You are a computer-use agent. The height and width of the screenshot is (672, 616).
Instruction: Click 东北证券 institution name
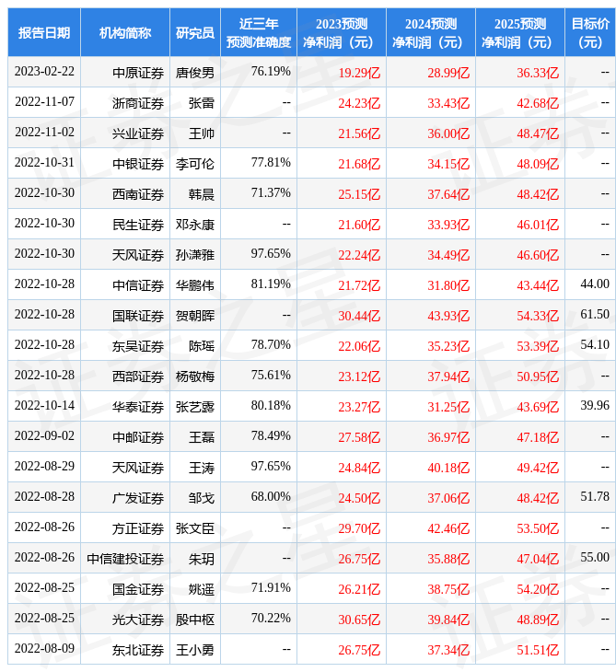point(138,651)
